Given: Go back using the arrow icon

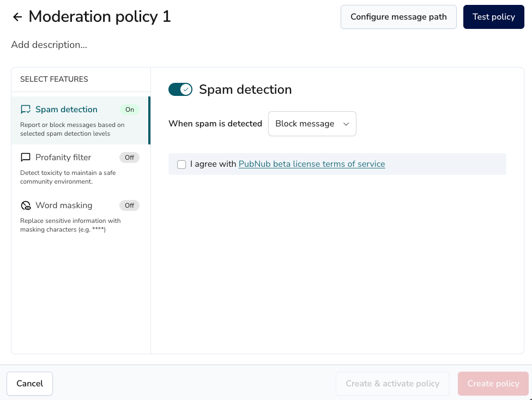Looking at the screenshot, I should pyautogui.click(x=17, y=17).
